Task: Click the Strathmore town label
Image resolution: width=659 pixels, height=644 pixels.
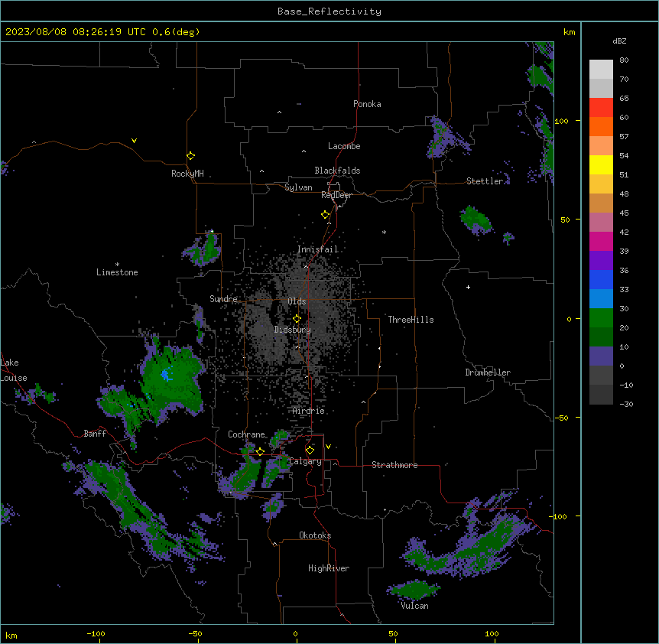Action: click(x=394, y=465)
